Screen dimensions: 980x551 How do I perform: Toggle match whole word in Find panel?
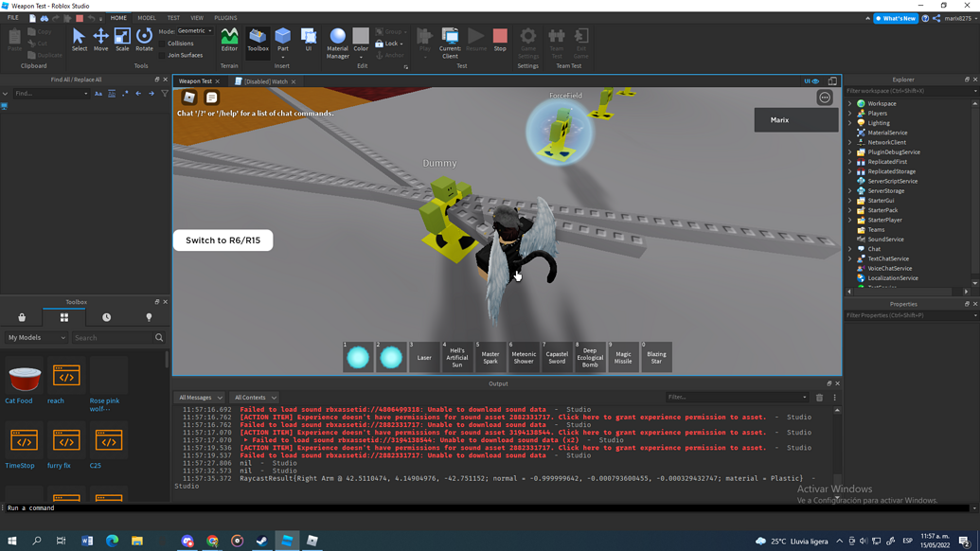click(111, 94)
